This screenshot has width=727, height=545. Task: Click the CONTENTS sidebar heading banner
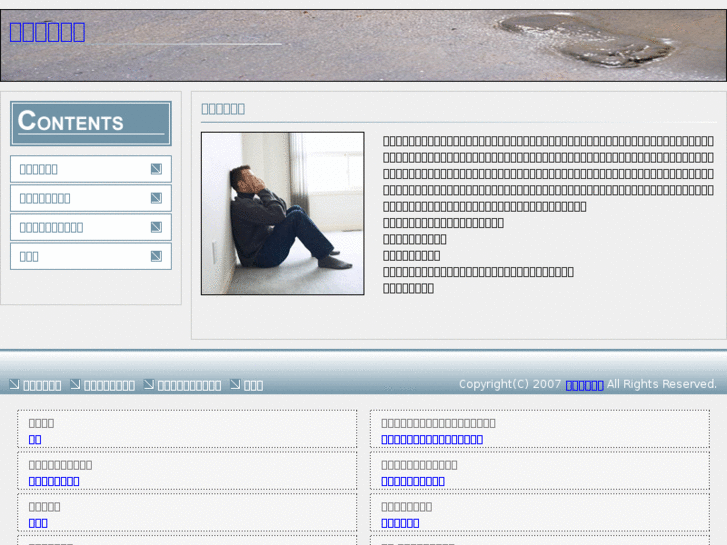click(91, 123)
